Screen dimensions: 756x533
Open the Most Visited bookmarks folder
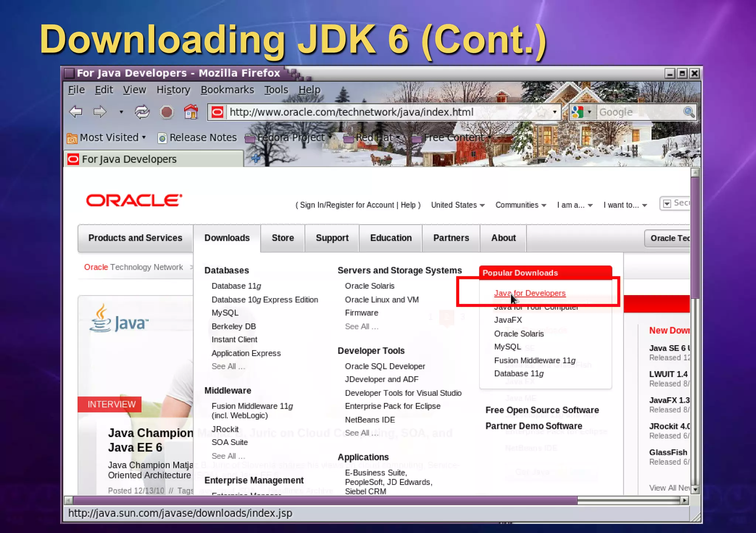107,138
